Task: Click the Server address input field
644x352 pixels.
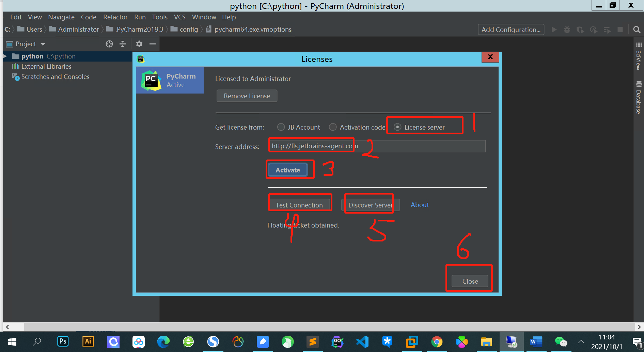Action: tap(377, 146)
